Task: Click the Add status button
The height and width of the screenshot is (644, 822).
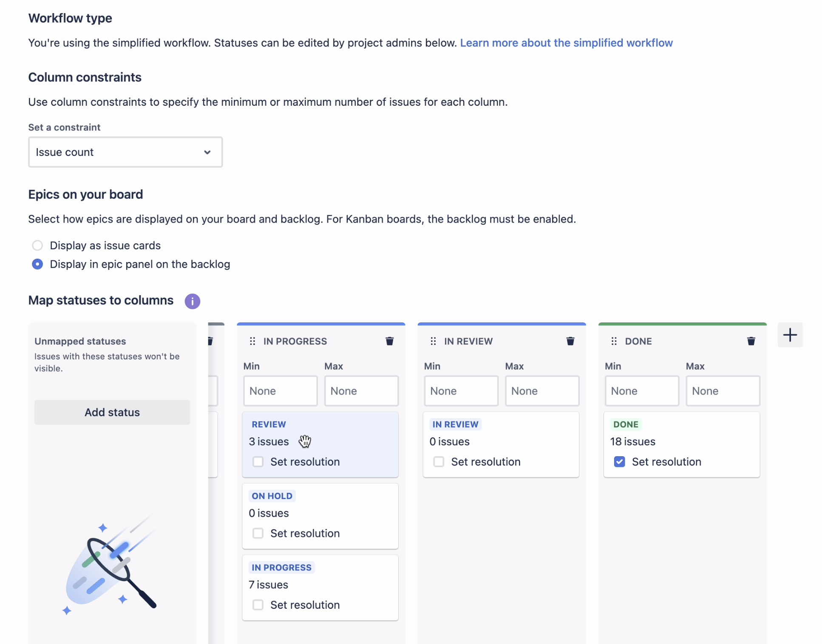Action: [112, 412]
